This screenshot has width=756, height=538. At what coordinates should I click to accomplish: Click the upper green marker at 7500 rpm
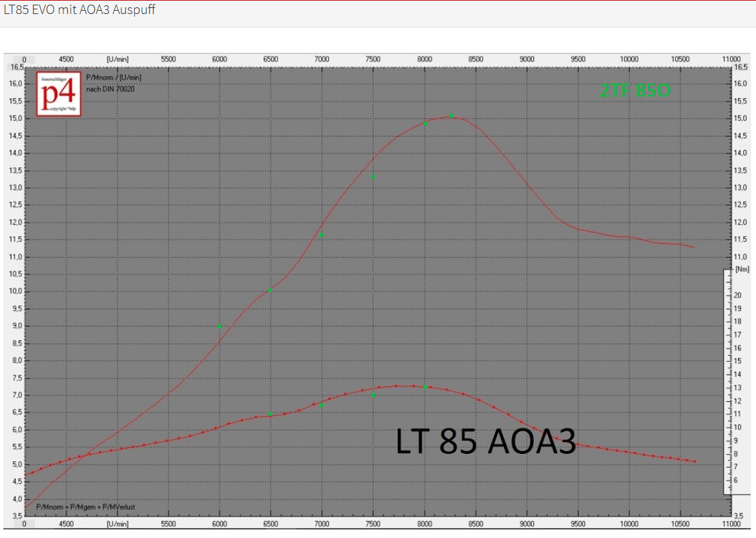[x=373, y=176]
